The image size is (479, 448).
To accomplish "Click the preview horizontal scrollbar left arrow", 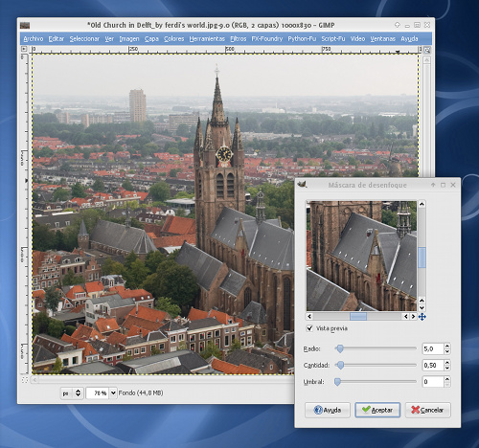I will coord(309,316).
